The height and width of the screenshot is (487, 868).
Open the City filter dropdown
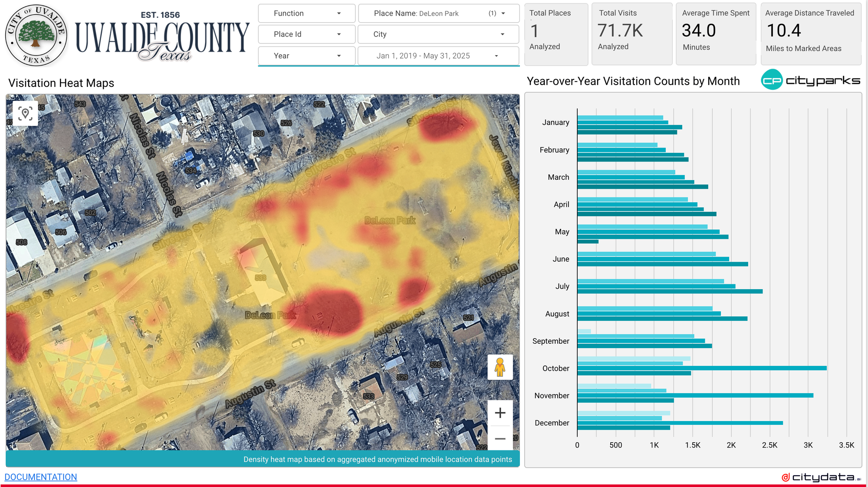pos(438,34)
